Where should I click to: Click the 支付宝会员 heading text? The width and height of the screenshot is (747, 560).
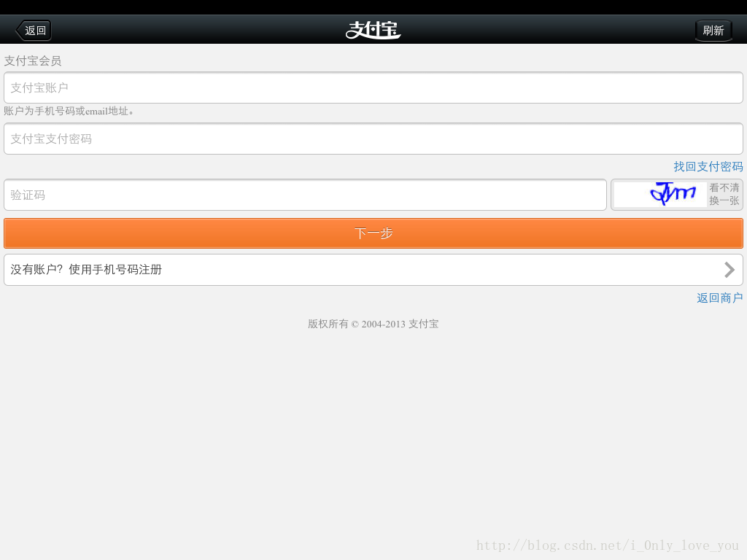click(x=33, y=61)
